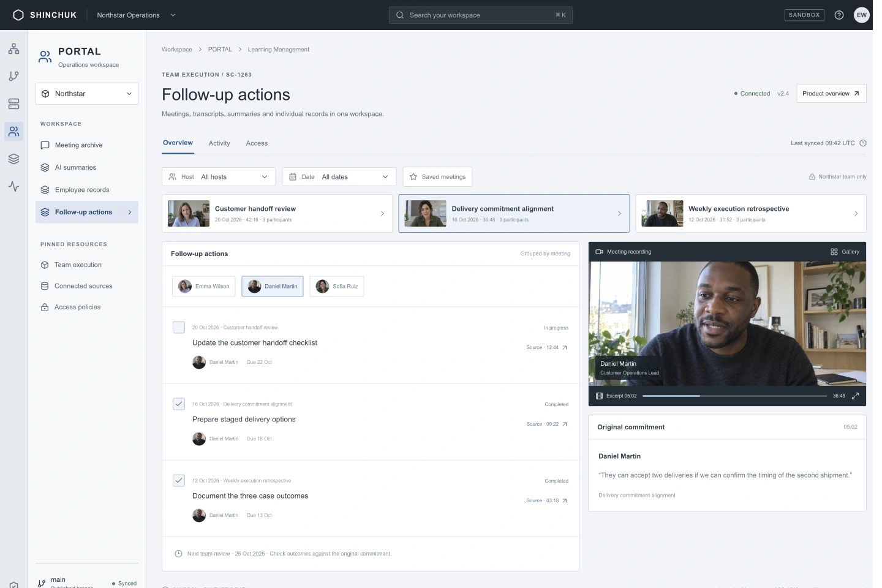Switch to the Access tab
This screenshot has width=882, height=588.
point(257,143)
